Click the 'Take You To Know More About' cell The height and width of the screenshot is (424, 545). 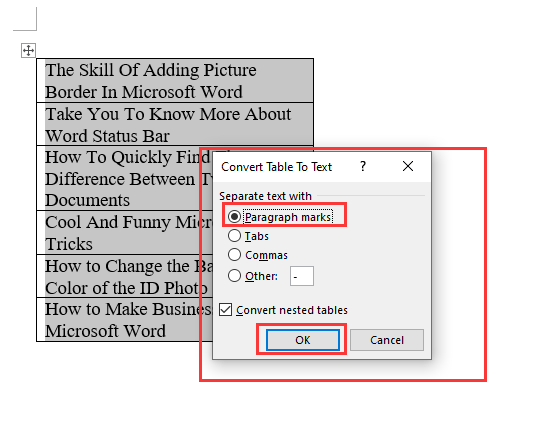(175, 124)
